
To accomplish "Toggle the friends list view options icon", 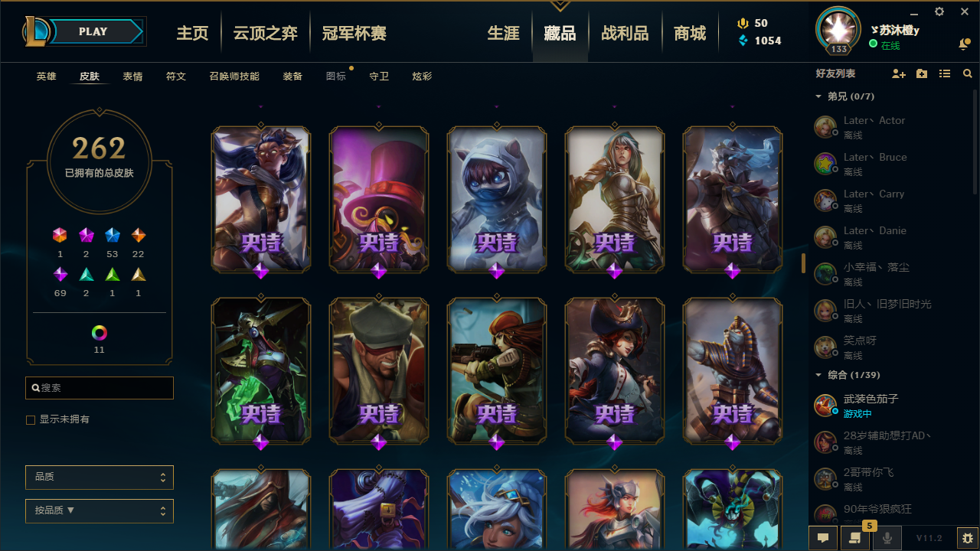I will 945,73.
